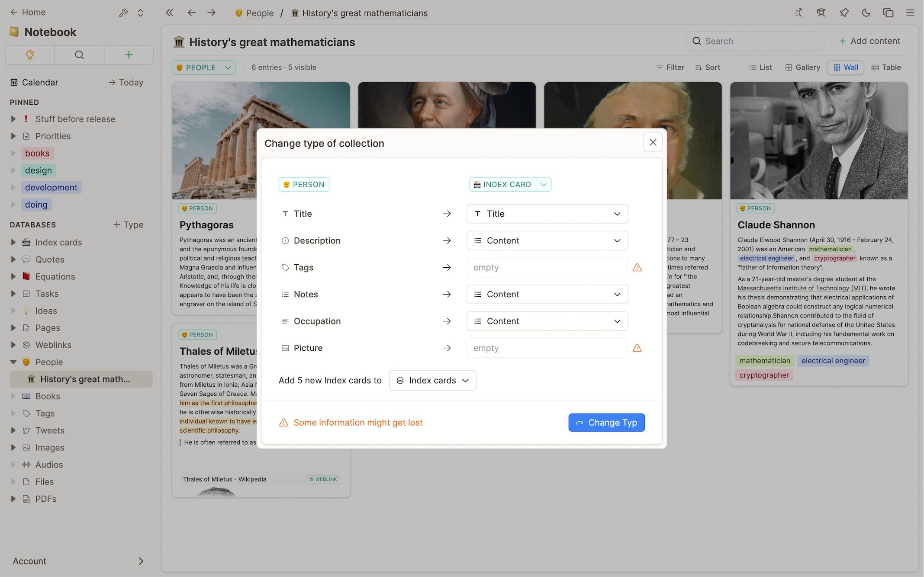Open the windows copy icon in toolbar

888,13
